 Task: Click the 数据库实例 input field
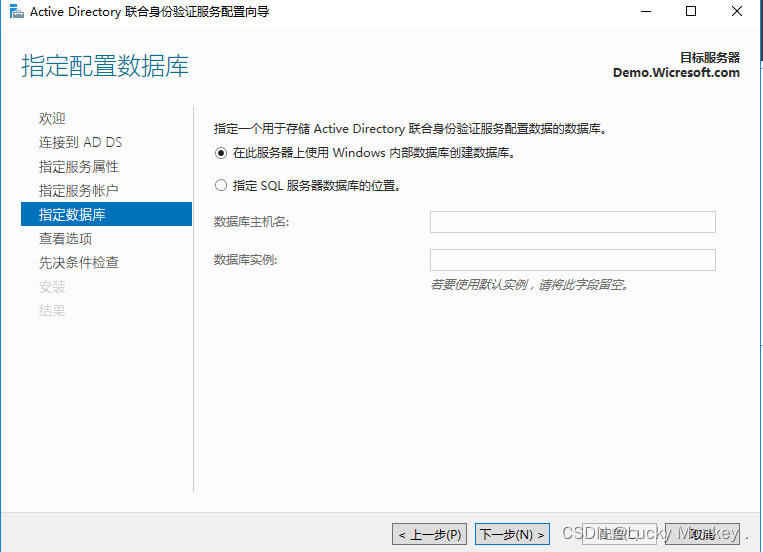point(573,260)
